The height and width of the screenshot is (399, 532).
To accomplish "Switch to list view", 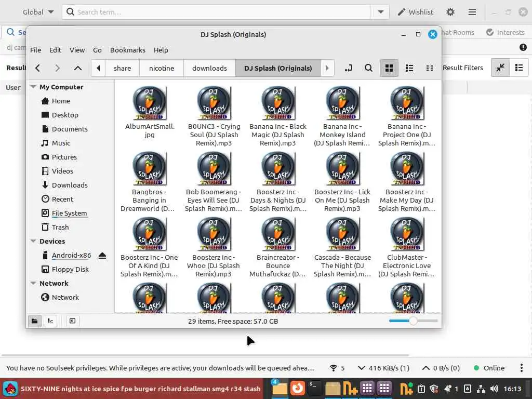I will (409, 68).
